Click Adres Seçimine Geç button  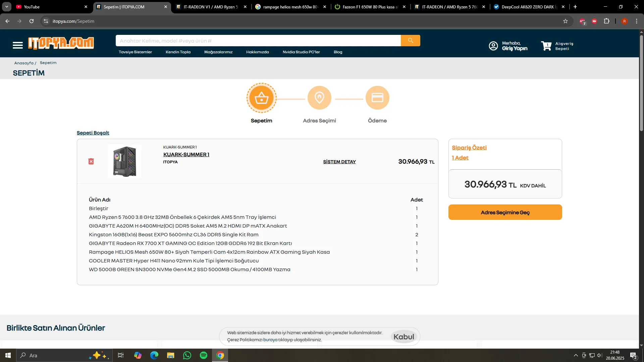pos(505,213)
